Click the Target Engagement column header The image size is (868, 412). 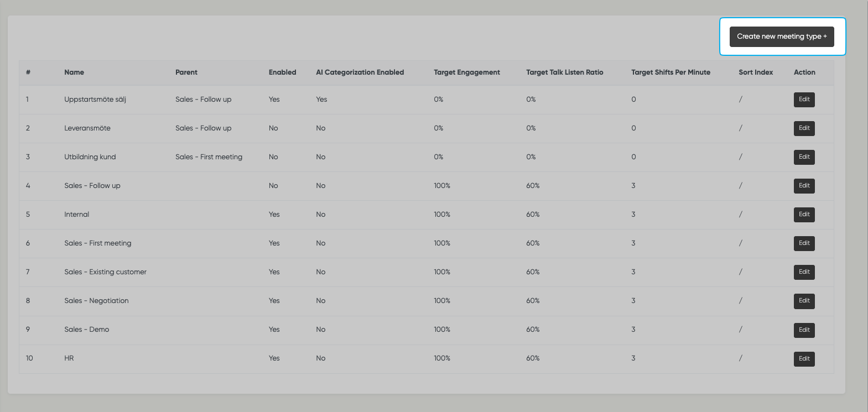pyautogui.click(x=466, y=72)
